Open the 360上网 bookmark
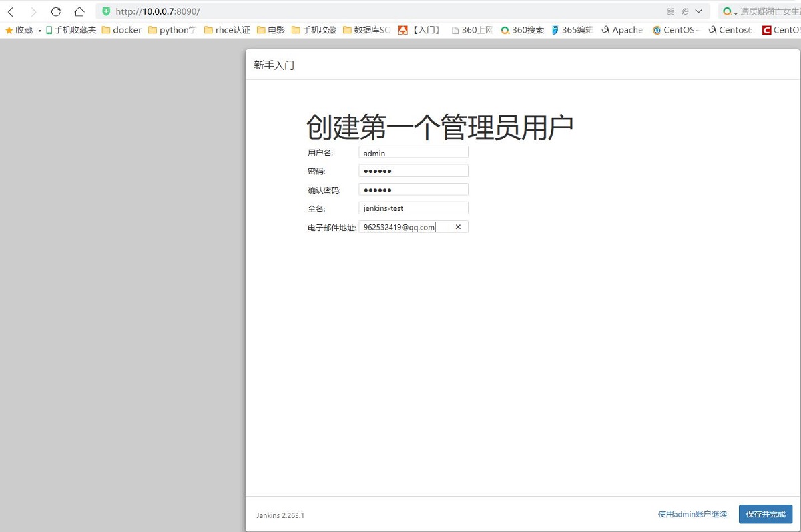 (472, 30)
